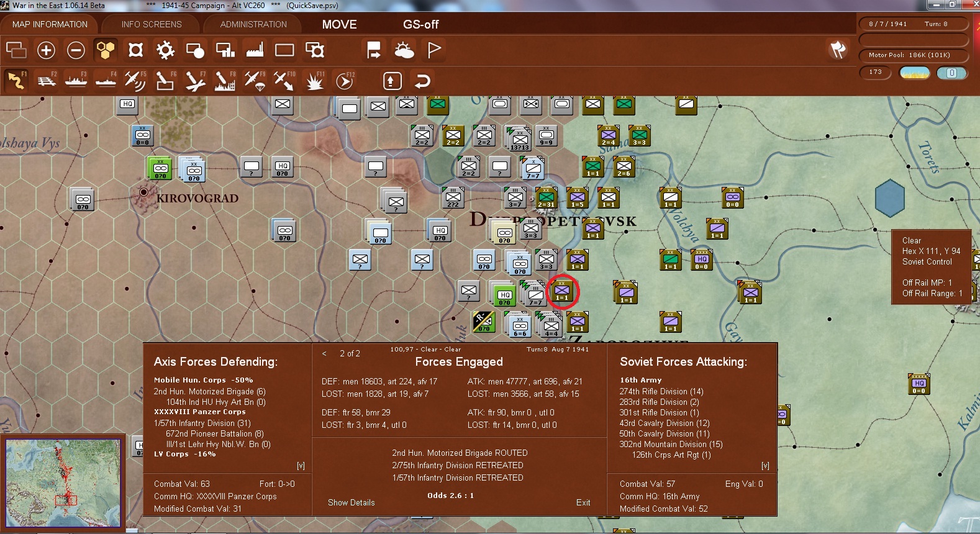The width and height of the screenshot is (980, 534).
Task: Click the Kirovograd city label
Action: [197, 199]
